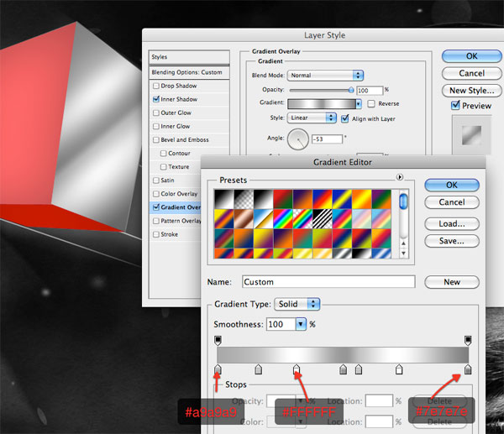This screenshot has height=434, width=504.
Task: Select the rainbow spectrum preset
Action: pyautogui.click(x=283, y=219)
